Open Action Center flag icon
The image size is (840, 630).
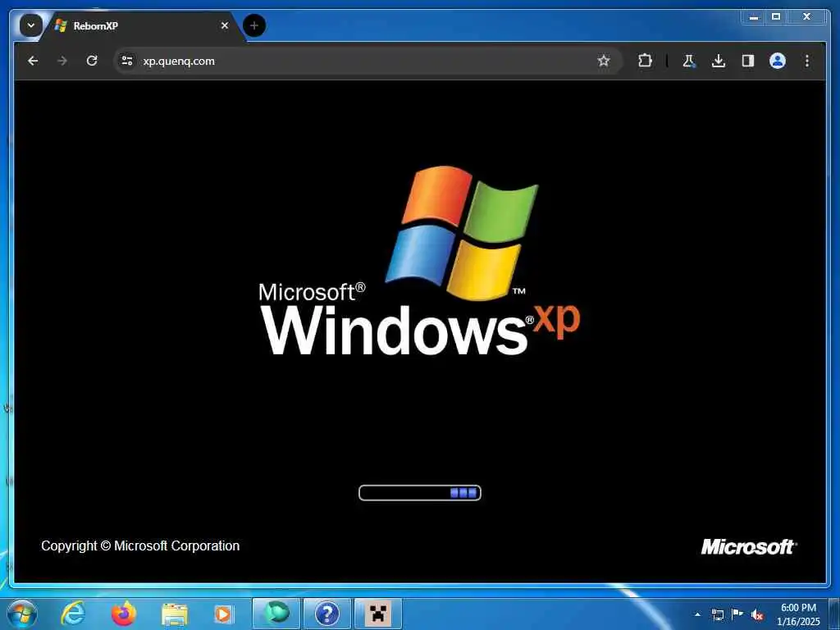(x=737, y=614)
